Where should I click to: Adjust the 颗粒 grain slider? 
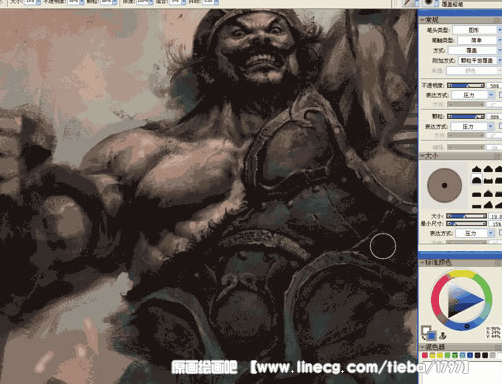point(466,117)
